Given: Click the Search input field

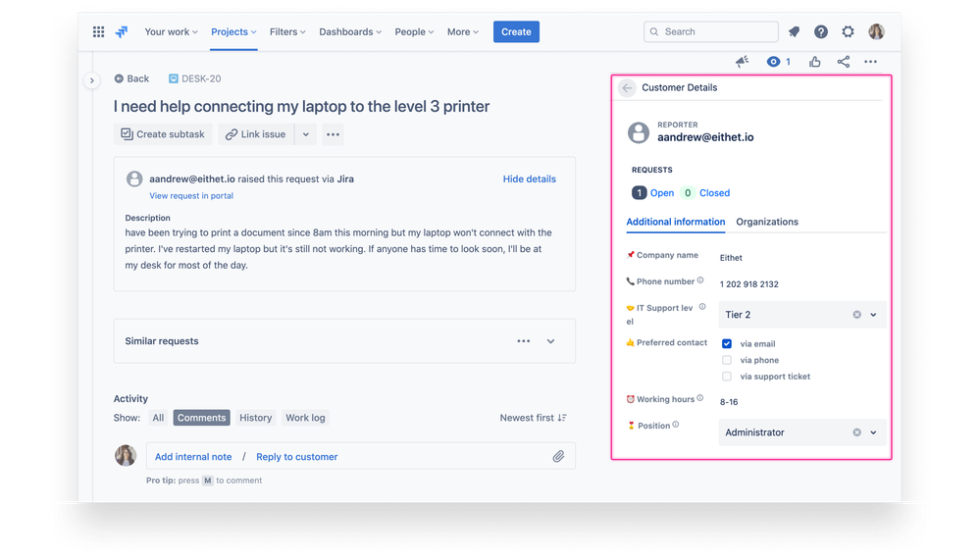Looking at the screenshot, I should [x=710, y=31].
